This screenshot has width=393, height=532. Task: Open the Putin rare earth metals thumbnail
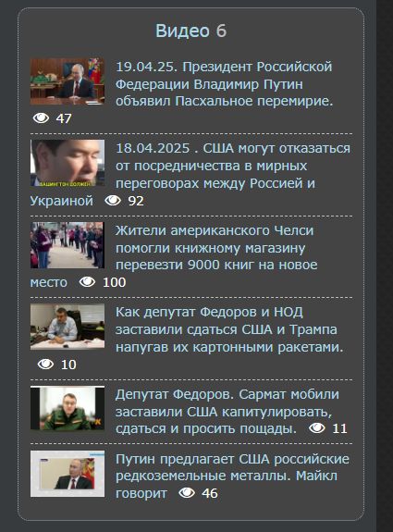[68, 474]
